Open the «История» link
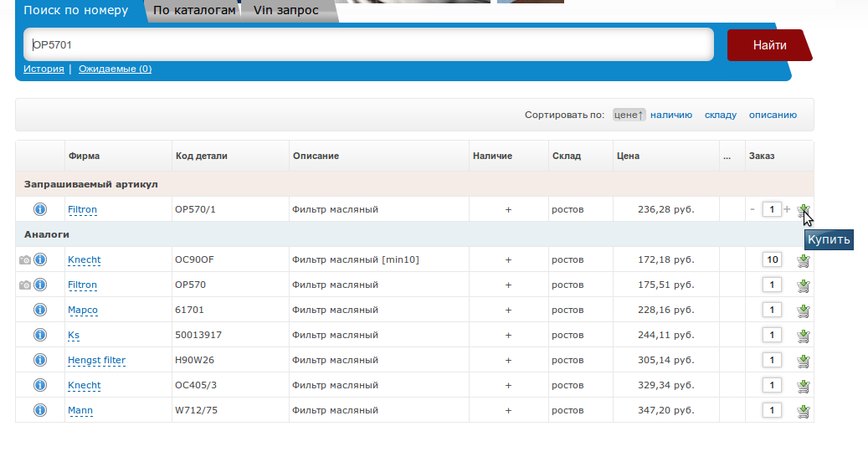The height and width of the screenshot is (462, 868). click(x=44, y=69)
